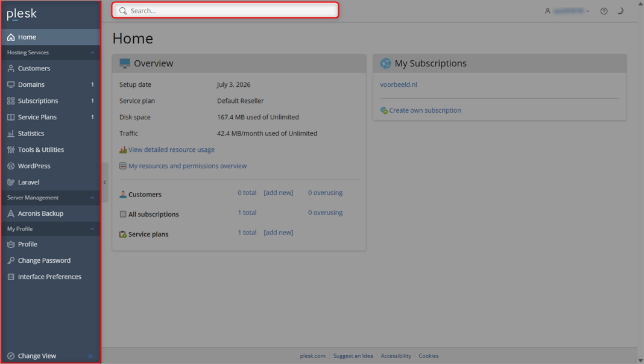Click the Change Password key icon
The width and height of the screenshot is (644, 364).
click(11, 260)
